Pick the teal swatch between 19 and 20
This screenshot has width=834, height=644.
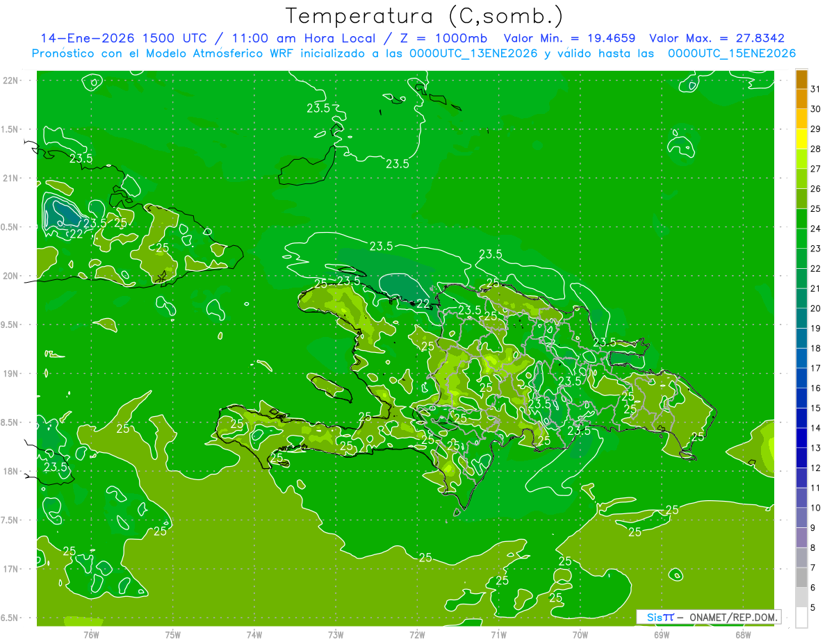click(x=801, y=318)
